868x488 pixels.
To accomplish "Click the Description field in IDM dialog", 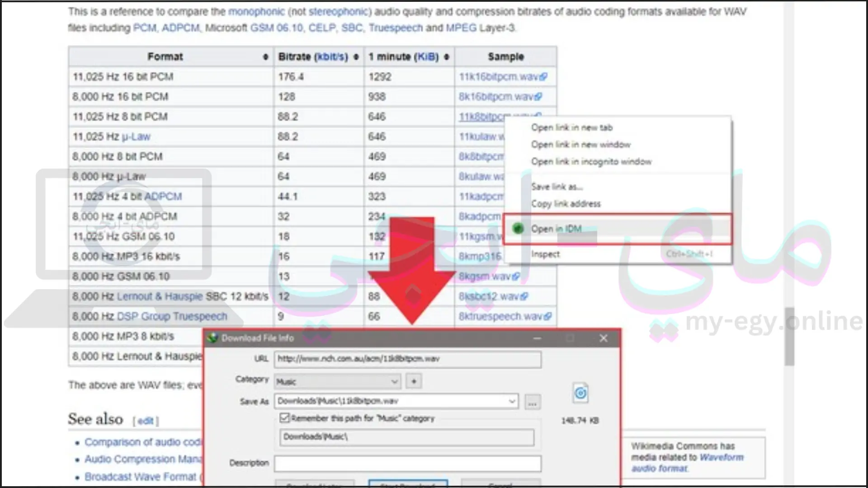I will 407,463.
